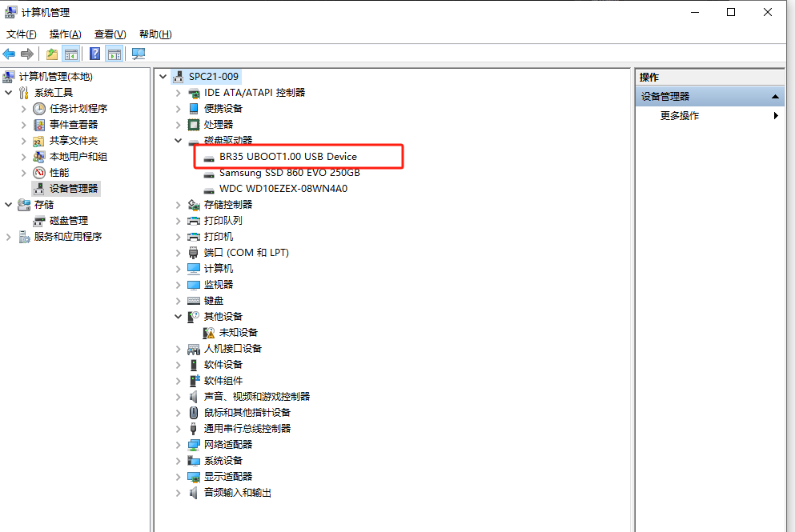The height and width of the screenshot is (532, 795).
Task: Collapse the 其他设备 category
Action: pyautogui.click(x=178, y=317)
